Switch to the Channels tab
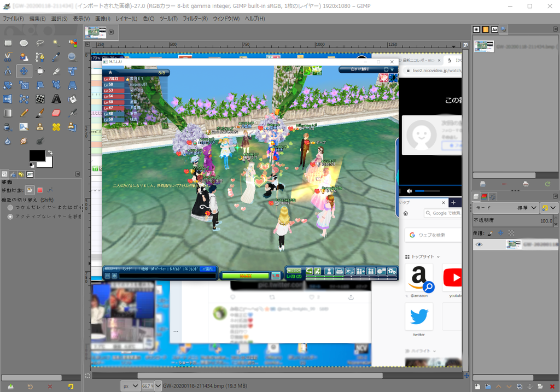This screenshot has height=392, width=560. click(485, 196)
